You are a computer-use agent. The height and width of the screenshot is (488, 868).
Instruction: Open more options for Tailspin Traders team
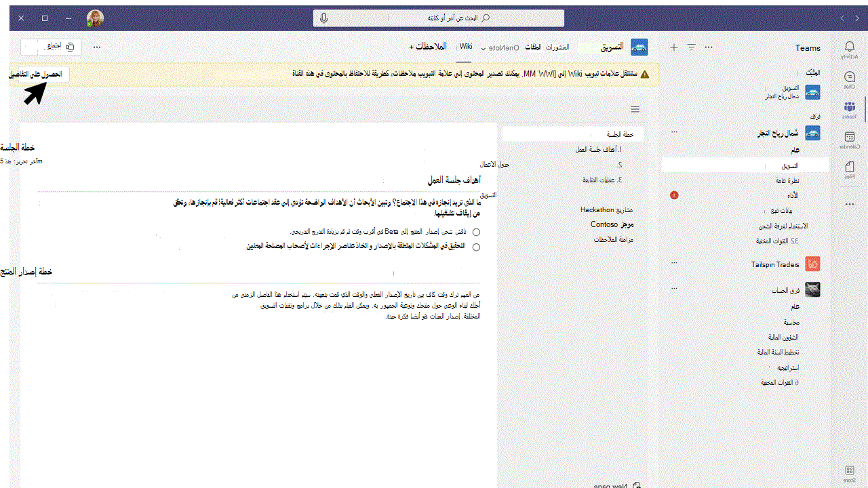click(674, 263)
